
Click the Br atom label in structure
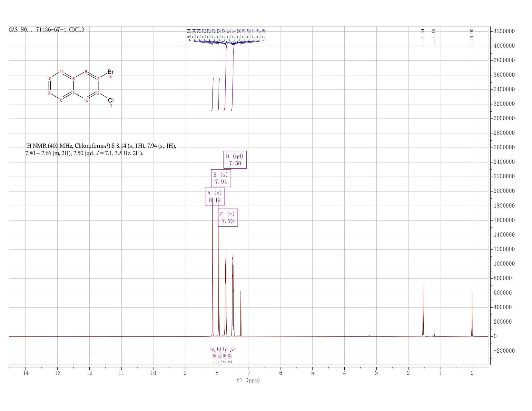(111, 72)
